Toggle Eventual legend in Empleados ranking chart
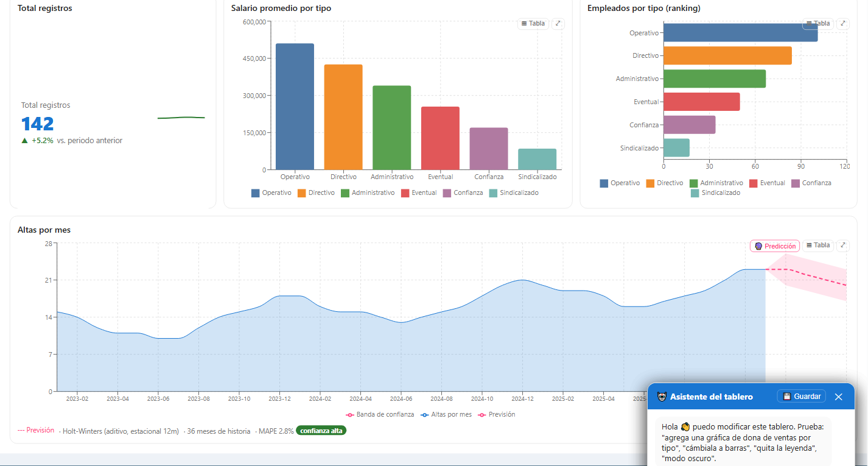The image size is (868, 466). point(768,183)
